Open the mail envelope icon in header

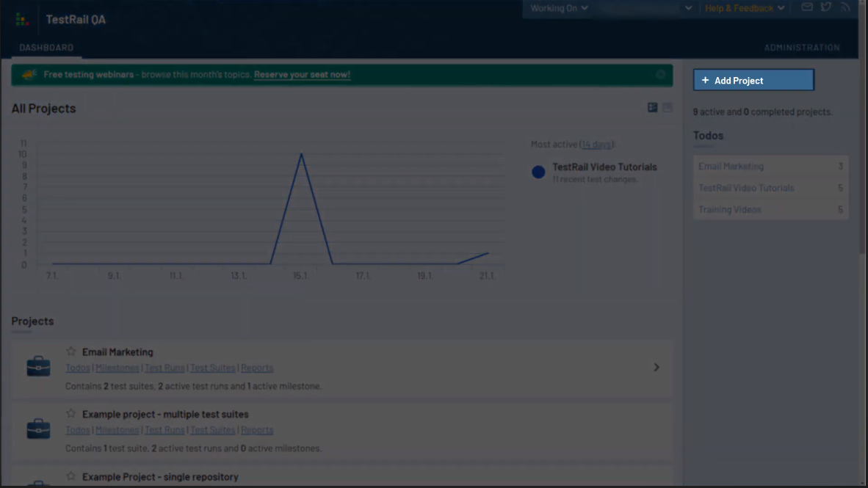[807, 7]
